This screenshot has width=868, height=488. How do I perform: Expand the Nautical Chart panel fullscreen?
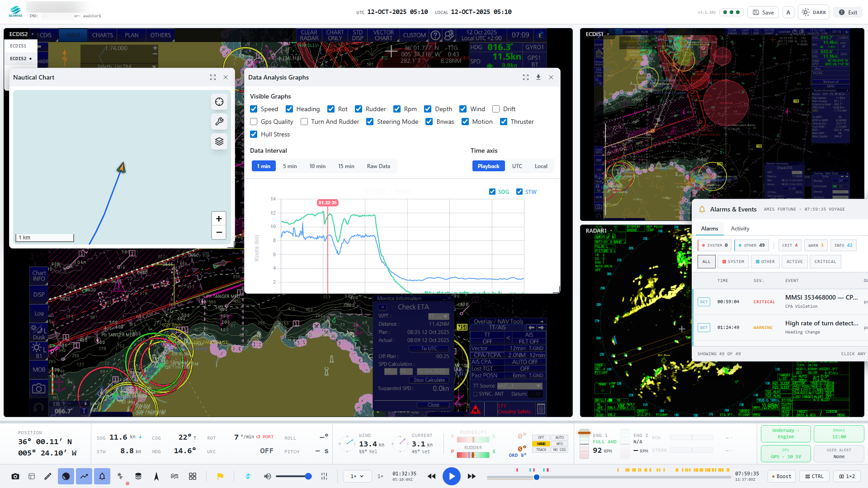213,77
